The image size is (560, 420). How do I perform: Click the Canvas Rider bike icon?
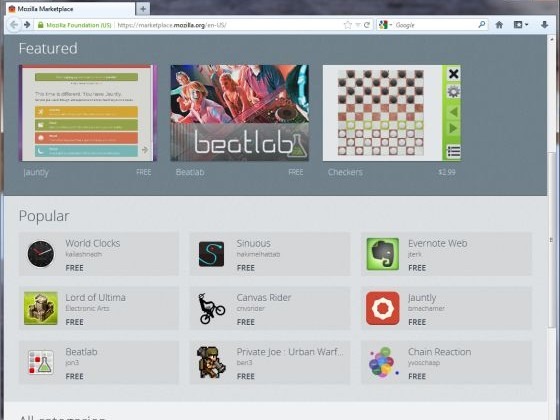[211, 309]
